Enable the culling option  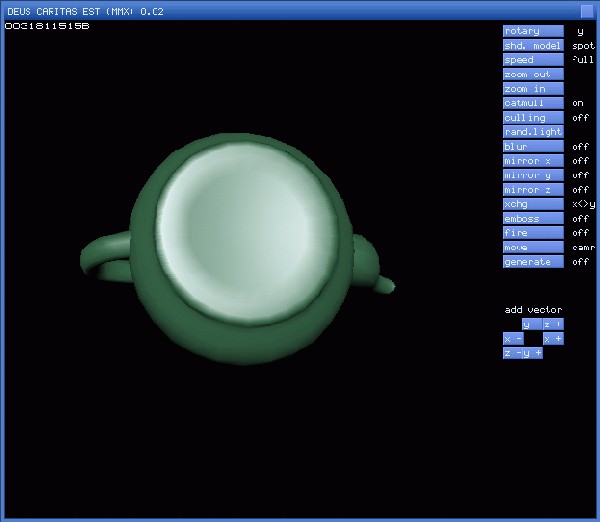click(x=533, y=118)
